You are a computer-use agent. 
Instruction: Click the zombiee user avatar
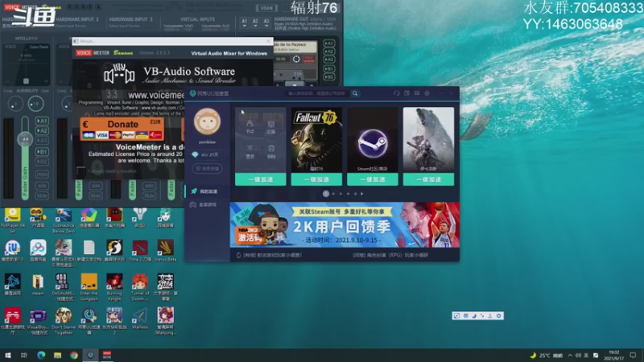point(207,121)
